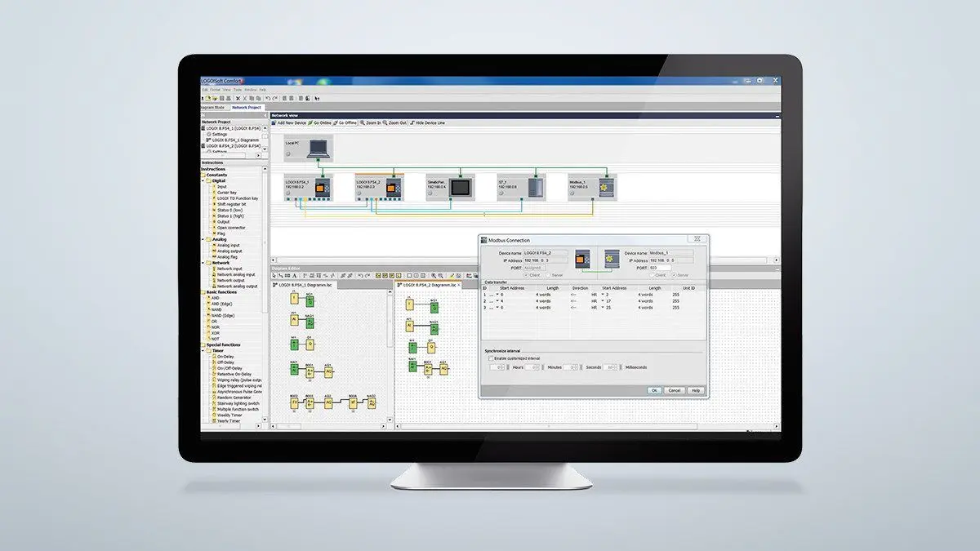Click Go Offline in the network toolbar
Screen dimensions: 980x551
click(349, 122)
